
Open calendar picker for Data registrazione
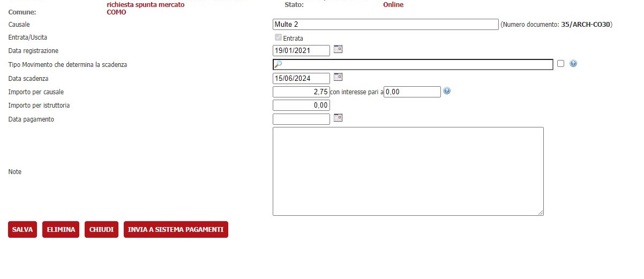point(338,49)
